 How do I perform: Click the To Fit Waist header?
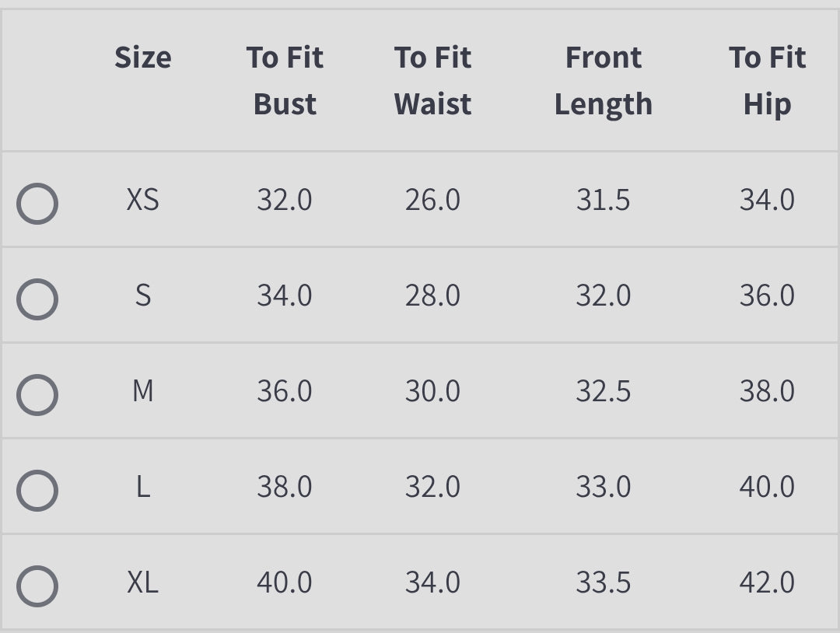[x=432, y=81]
